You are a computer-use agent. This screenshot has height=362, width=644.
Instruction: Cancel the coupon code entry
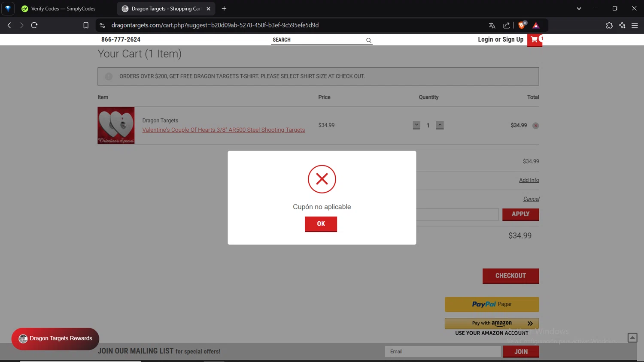[x=531, y=199]
